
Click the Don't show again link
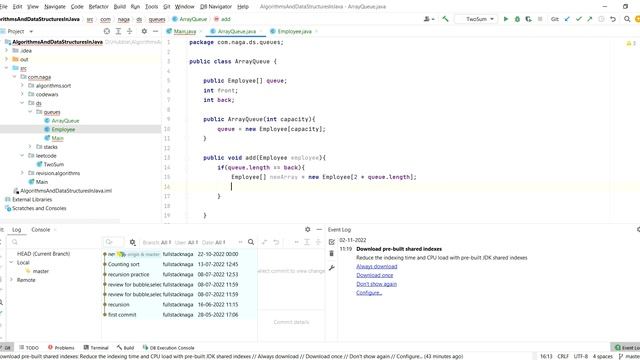376,284
